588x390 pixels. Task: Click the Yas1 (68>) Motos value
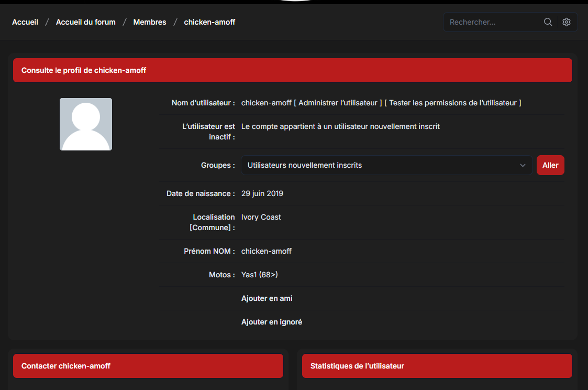[260, 275]
